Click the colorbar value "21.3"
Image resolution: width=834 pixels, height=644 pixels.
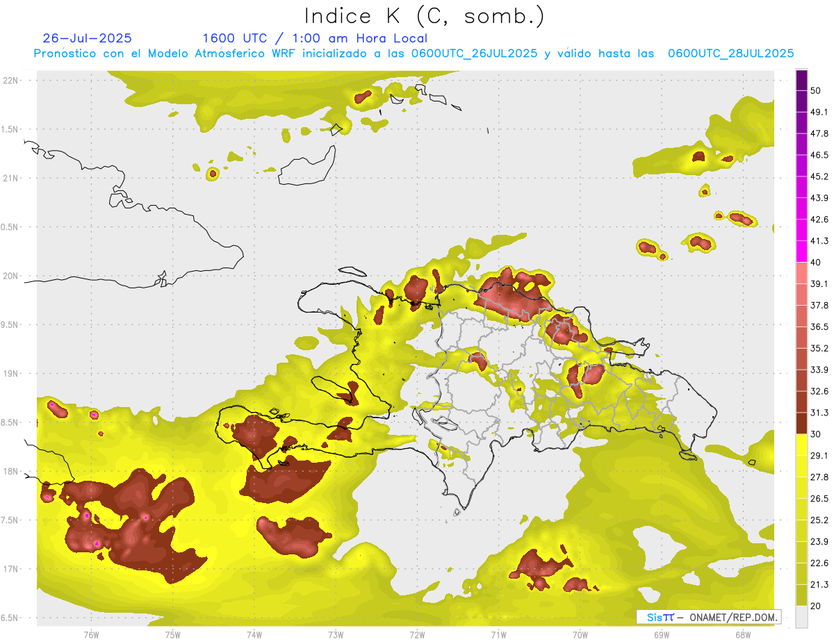click(x=819, y=585)
